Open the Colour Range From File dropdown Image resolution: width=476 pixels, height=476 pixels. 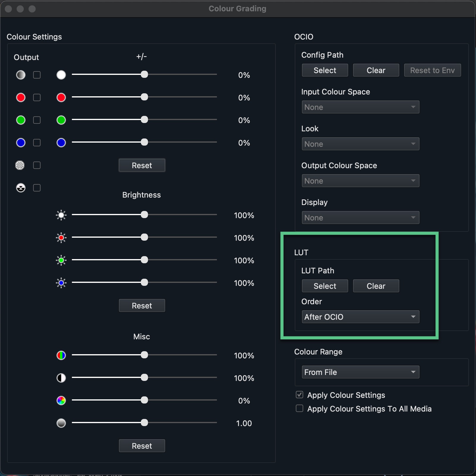(x=360, y=372)
